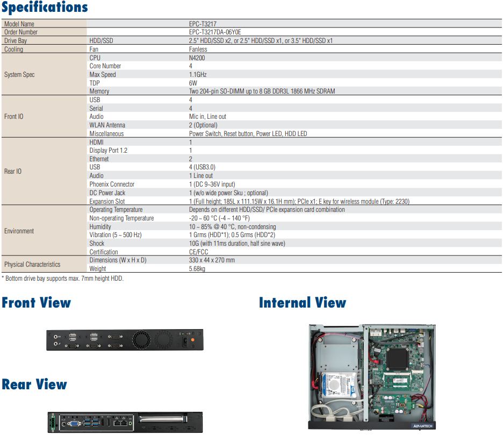The image size is (504, 442).
Task: Click the round fan vent on front panel
Action: (142, 339)
